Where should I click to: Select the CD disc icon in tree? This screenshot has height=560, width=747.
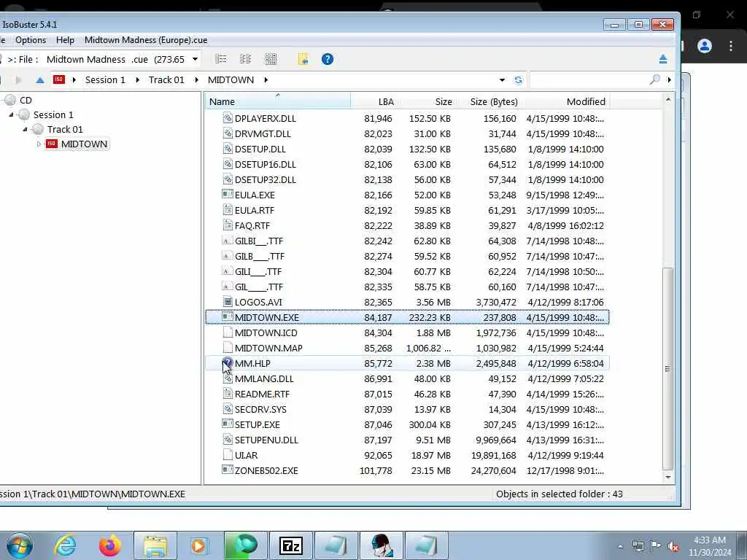[10, 100]
